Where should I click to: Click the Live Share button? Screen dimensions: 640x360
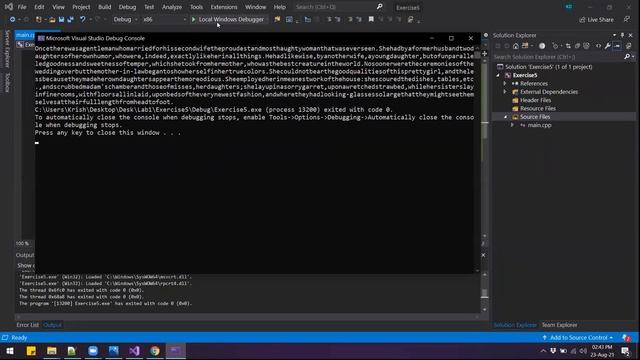(x=596, y=20)
